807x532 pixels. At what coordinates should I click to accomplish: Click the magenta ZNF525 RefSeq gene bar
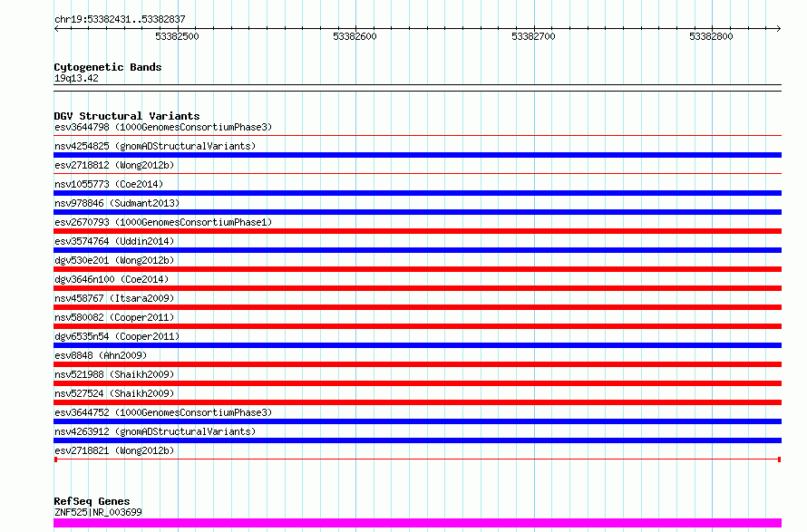point(417,523)
